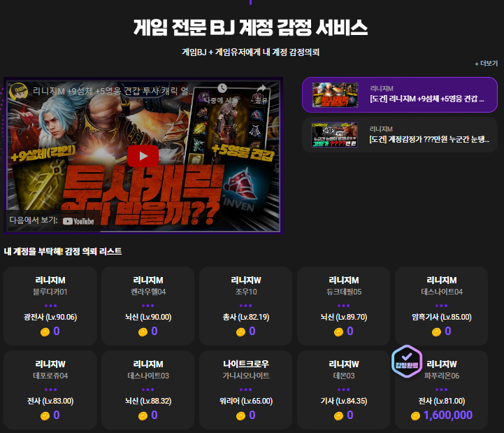
Task: Click the 다음에서 보기 label on video
Action: (x=34, y=220)
